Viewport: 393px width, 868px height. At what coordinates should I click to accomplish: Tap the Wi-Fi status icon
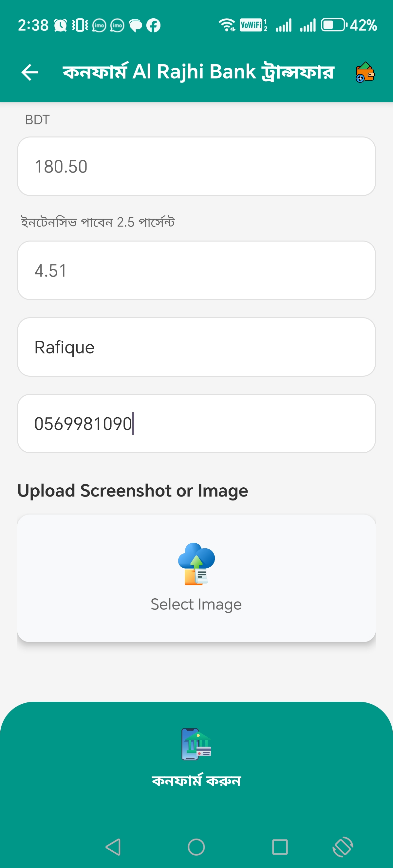[227, 25]
